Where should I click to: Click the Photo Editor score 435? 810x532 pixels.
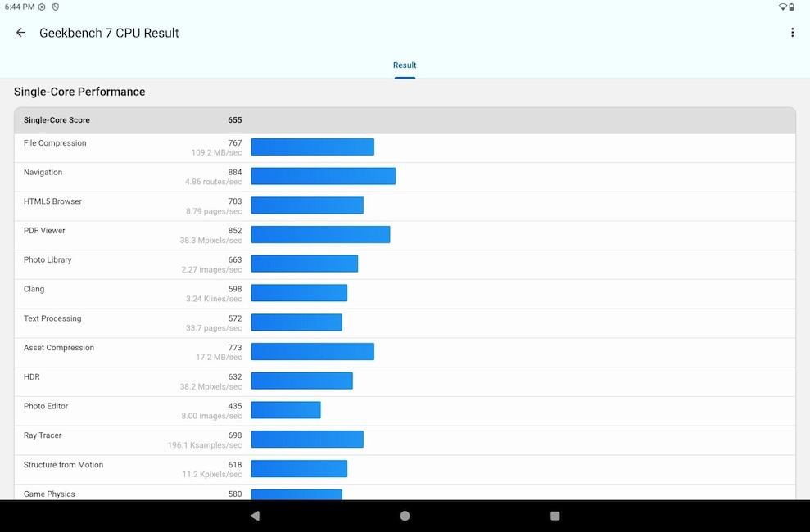coord(235,407)
